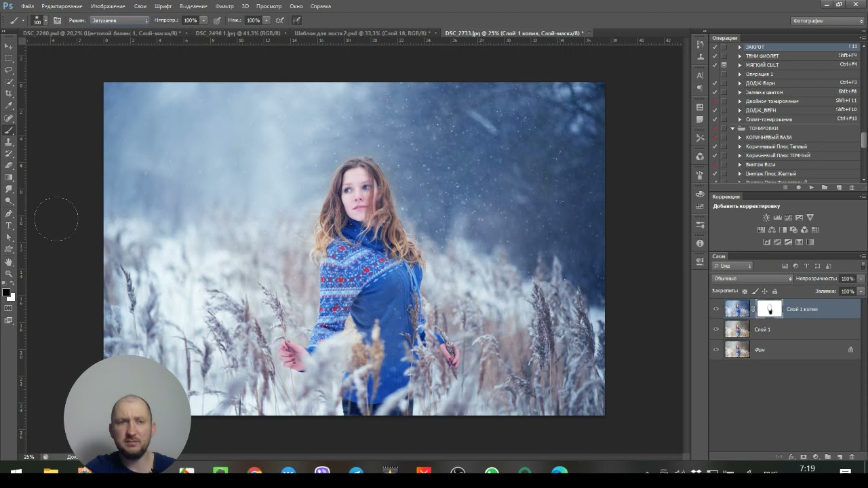Create a new layer group

pos(827,457)
